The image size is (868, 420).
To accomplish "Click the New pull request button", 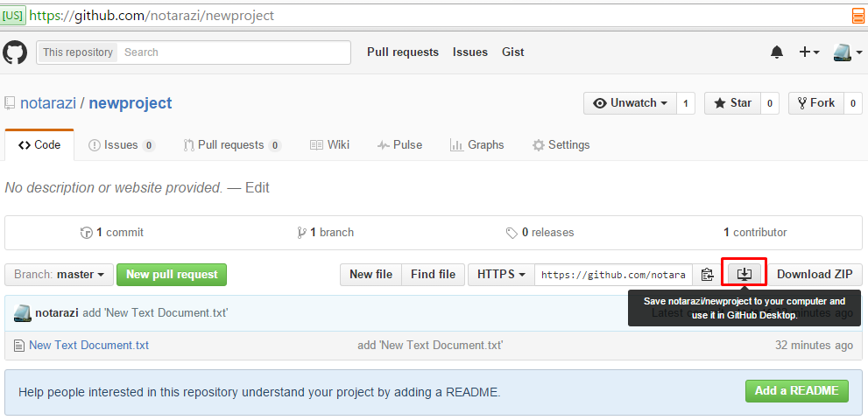I will [172, 275].
